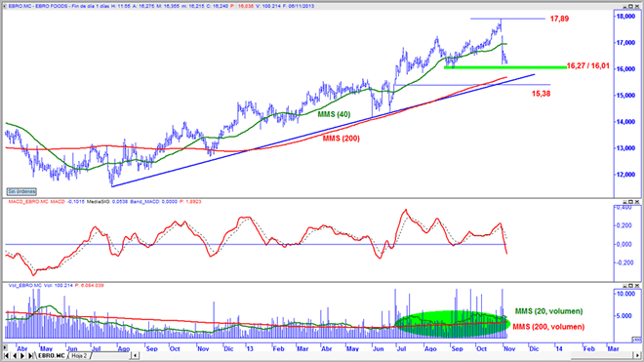Click the 10.000 volume axis label
Screen dimensions: 644x362
[625, 294]
